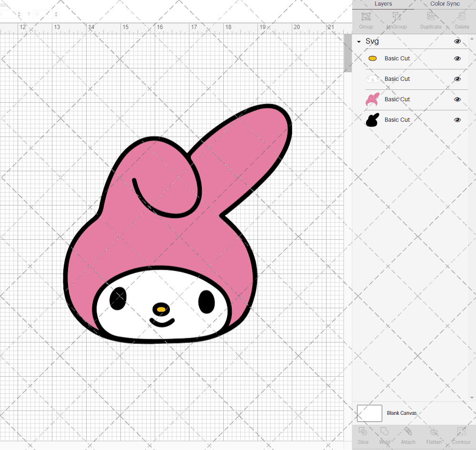Click Basic Cut text of black layer
476x450 pixels.
pos(397,120)
